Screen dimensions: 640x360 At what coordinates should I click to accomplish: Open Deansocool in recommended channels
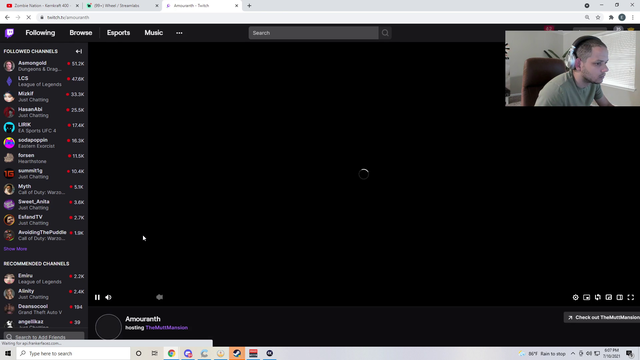44,309
